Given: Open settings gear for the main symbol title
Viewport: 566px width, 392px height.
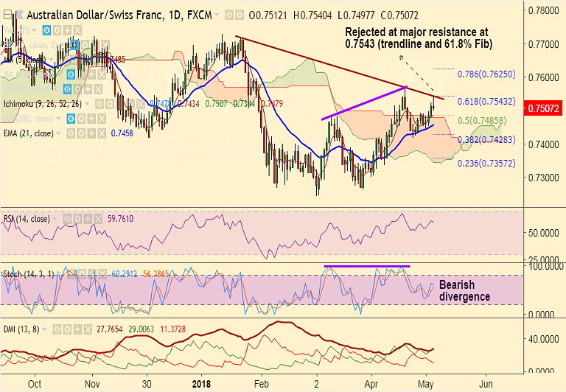Looking at the screenshot, I should click(240, 15).
